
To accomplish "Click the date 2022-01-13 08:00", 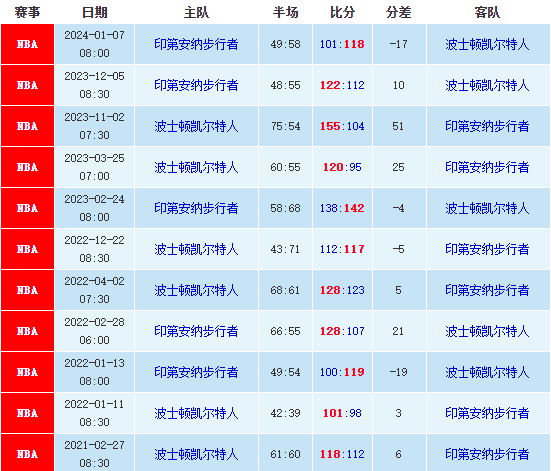I will click(94, 372).
